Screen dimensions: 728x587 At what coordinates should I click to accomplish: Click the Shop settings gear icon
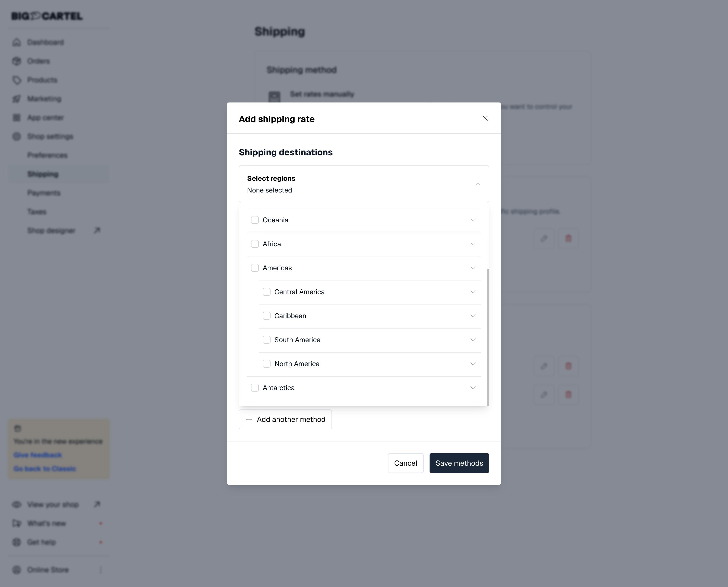pos(17,137)
